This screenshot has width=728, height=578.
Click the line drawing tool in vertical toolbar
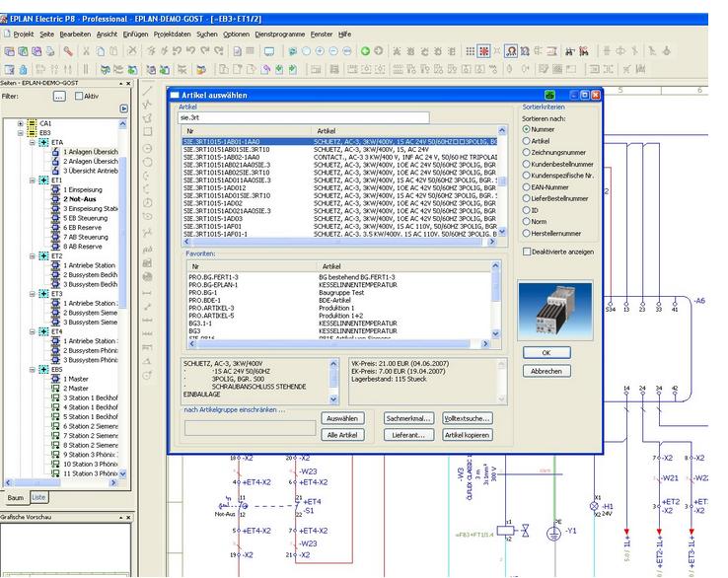tap(148, 91)
